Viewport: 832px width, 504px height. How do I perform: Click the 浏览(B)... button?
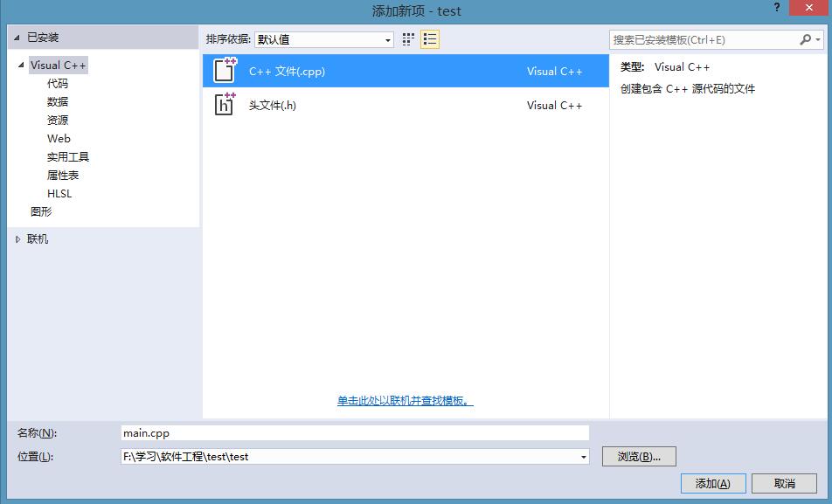click(x=639, y=456)
